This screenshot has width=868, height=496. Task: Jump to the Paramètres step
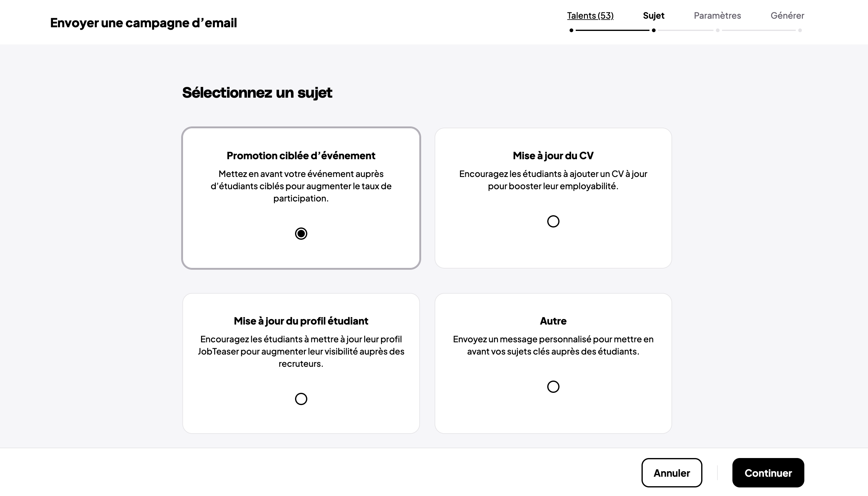(717, 16)
